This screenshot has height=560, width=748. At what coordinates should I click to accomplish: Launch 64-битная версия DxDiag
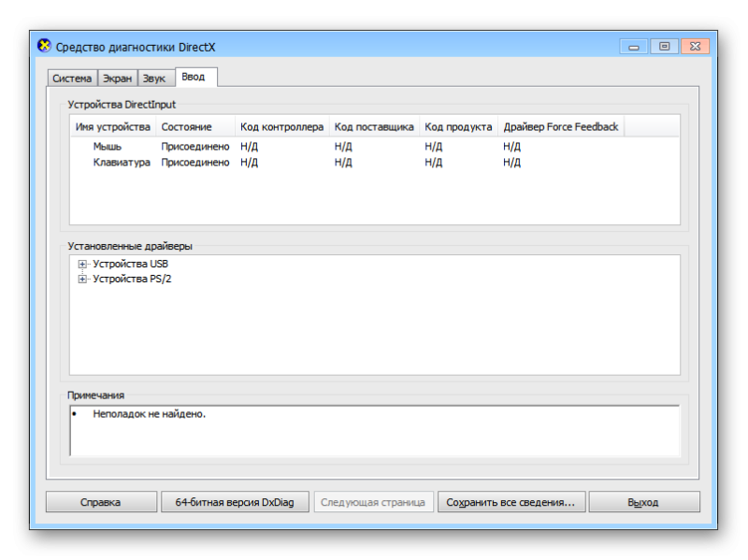coord(235,502)
